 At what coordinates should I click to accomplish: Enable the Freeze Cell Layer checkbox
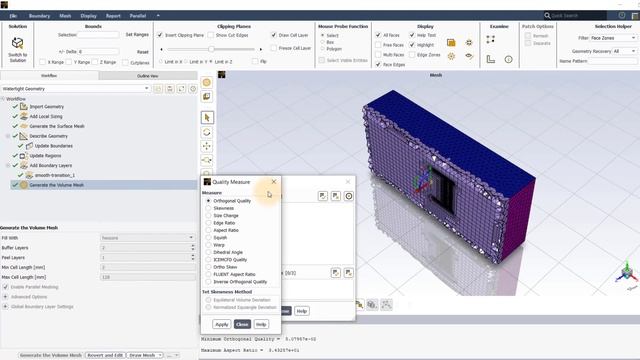273,48
